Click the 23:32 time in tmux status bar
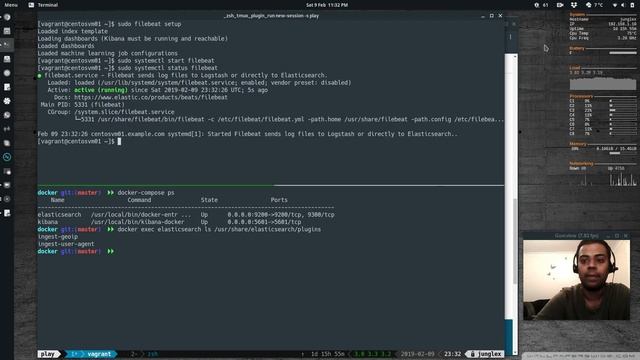 coord(452,354)
